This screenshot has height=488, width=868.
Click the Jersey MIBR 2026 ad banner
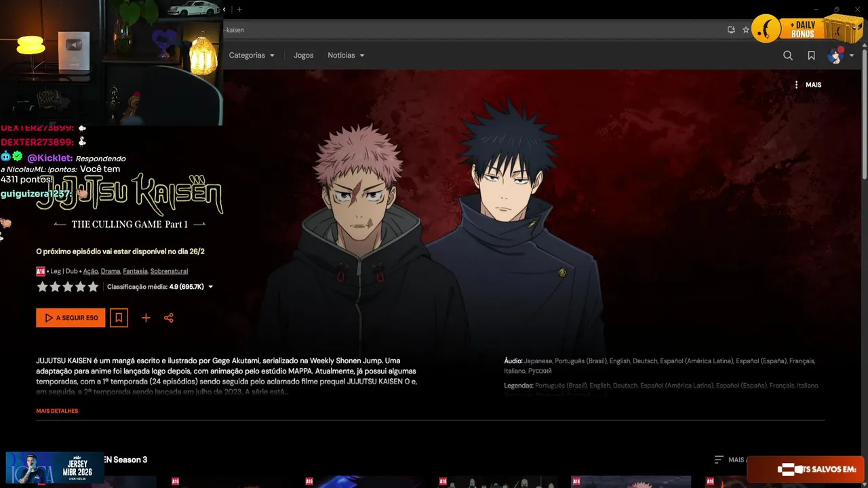click(x=55, y=468)
